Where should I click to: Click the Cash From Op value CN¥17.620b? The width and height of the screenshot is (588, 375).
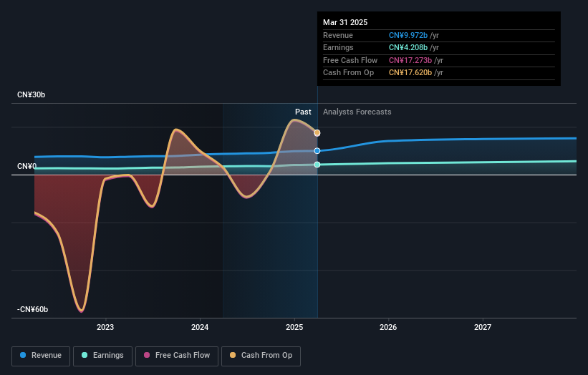click(410, 73)
